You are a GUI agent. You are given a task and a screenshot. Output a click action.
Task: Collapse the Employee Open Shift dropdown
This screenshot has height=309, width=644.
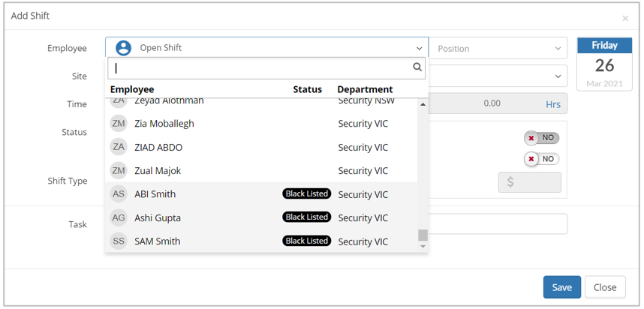tap(419, 49)
